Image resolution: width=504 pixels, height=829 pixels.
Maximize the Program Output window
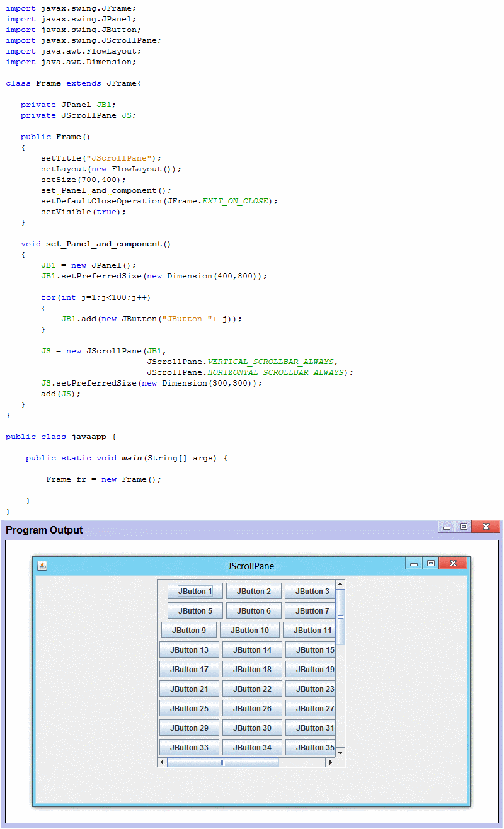(x=464, y=527)
